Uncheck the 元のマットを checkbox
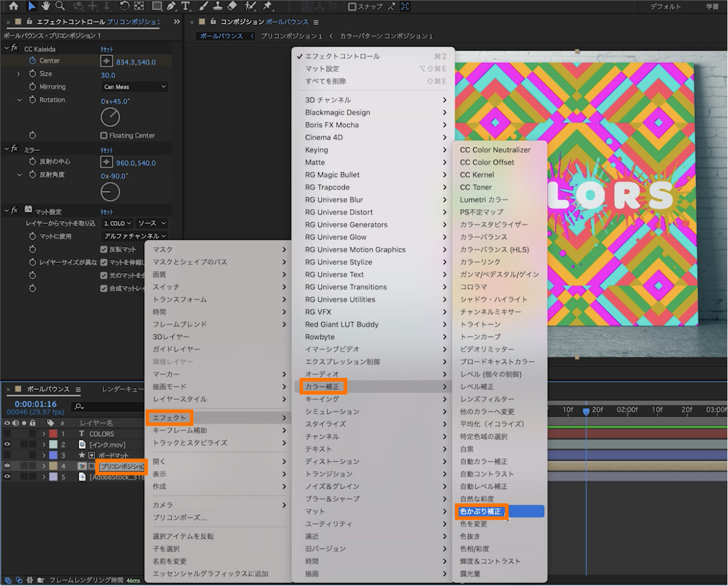This screenshot has width=728, height=586. [104, 276]
